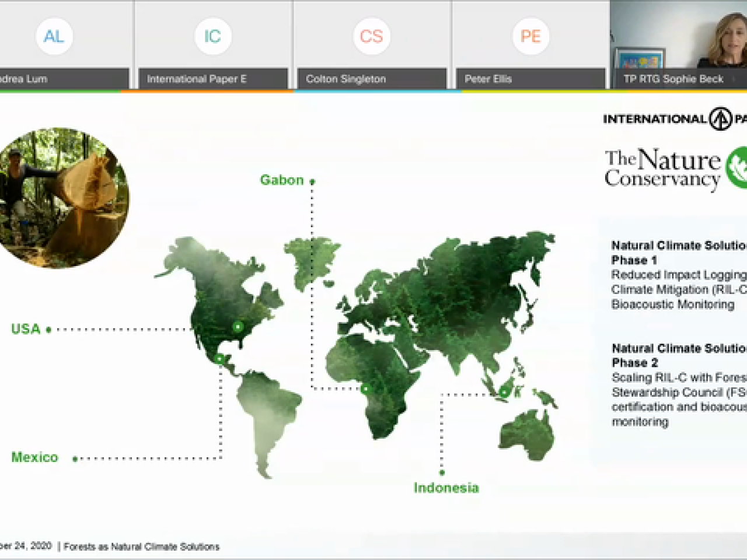747x560 pixels.
Task: Click the green dot below Gabon label
Action: click(x=312, y=181)
